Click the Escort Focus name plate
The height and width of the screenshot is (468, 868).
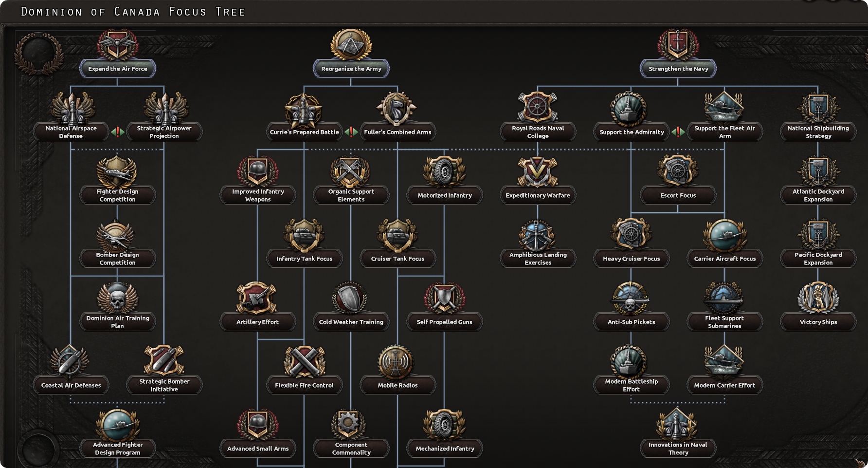678,195
